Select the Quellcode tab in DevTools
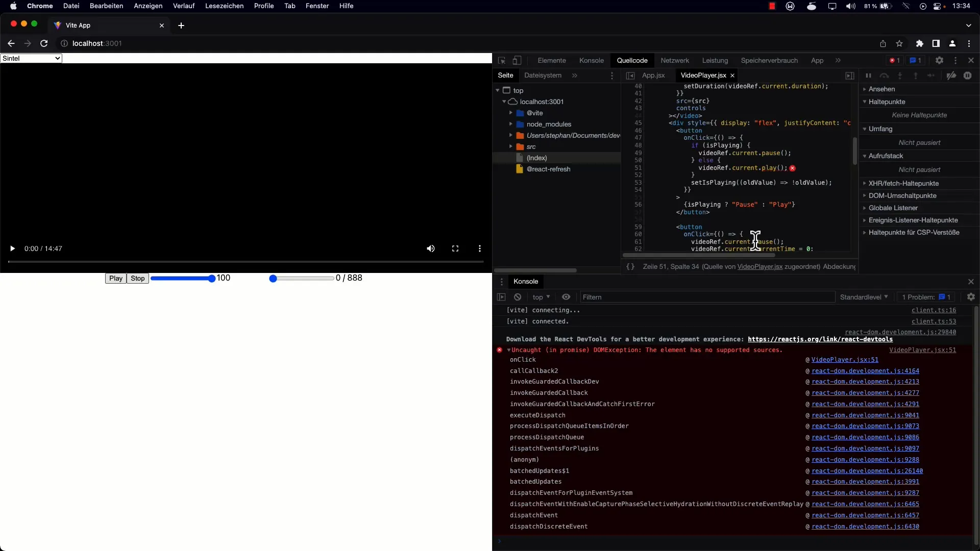980x551 pixels. coord(631,60)
